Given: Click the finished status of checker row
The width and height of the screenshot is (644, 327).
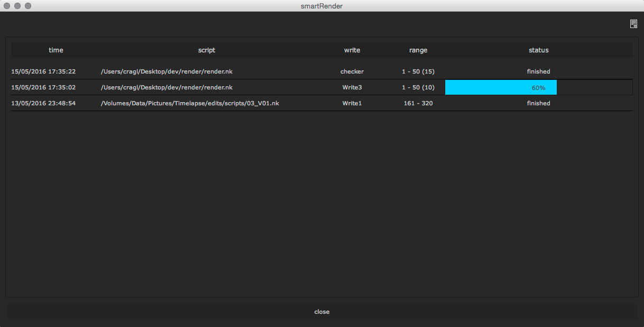Looking at the screenshot, I should [539, 71].
